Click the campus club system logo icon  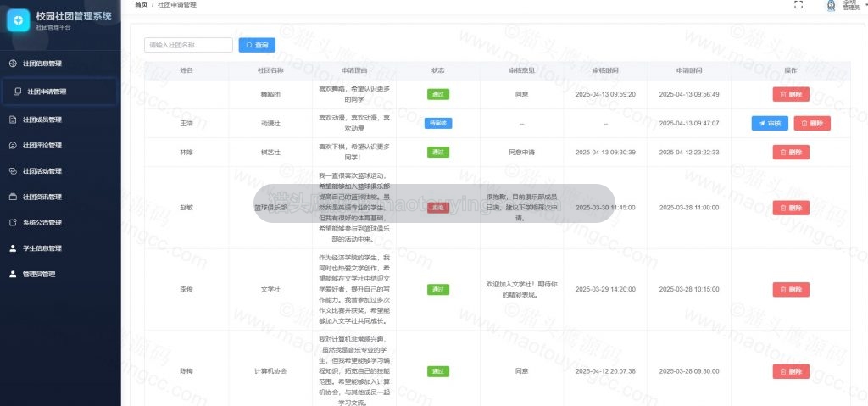click(x=19, y=21)
